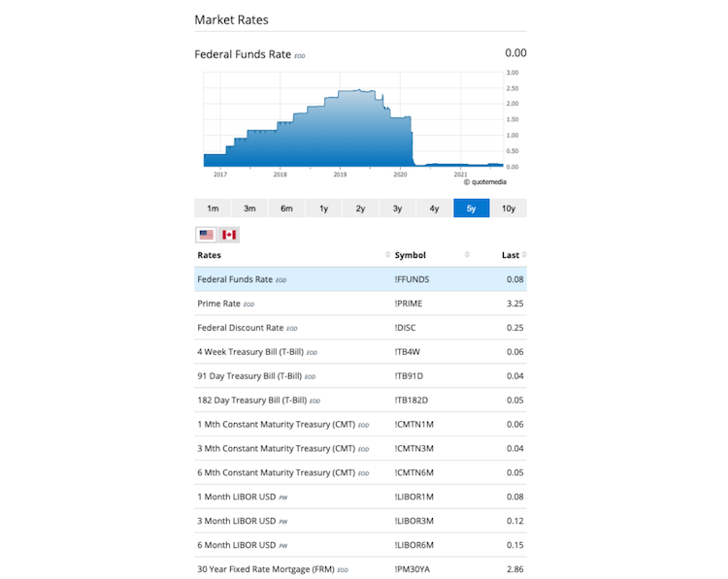Image resolution: width=728 pixels, height=579 pixels.
Task: Click Federal Discount Rate value 0.25
Action: pyautogui.click(x=514, y=328)
